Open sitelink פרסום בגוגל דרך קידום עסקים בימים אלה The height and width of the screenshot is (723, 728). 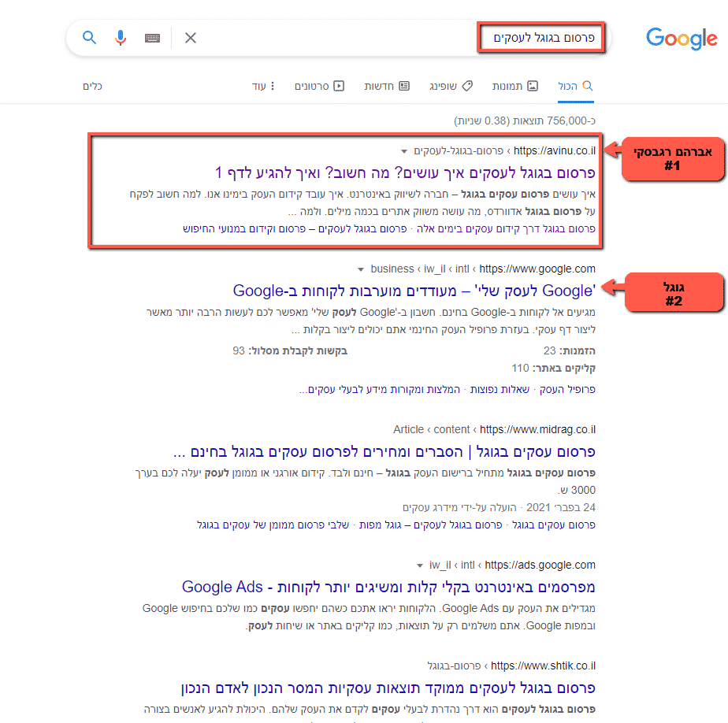(x=506, y=228)
